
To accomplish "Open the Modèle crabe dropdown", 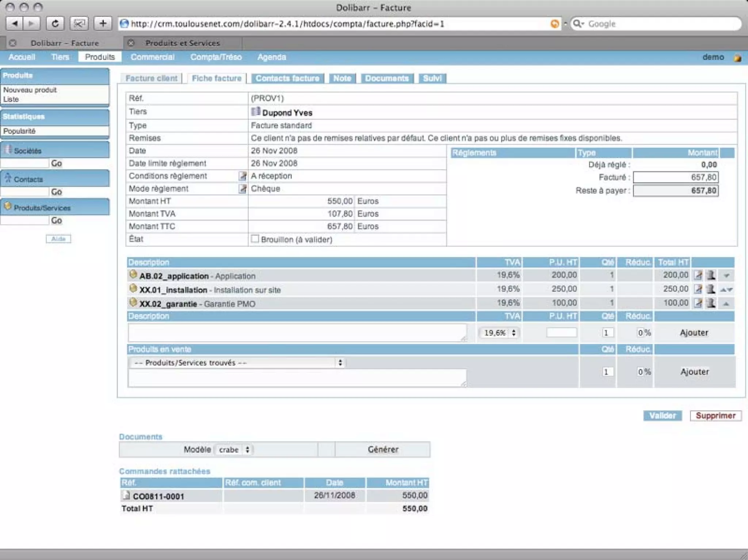I will click(234, 450).
